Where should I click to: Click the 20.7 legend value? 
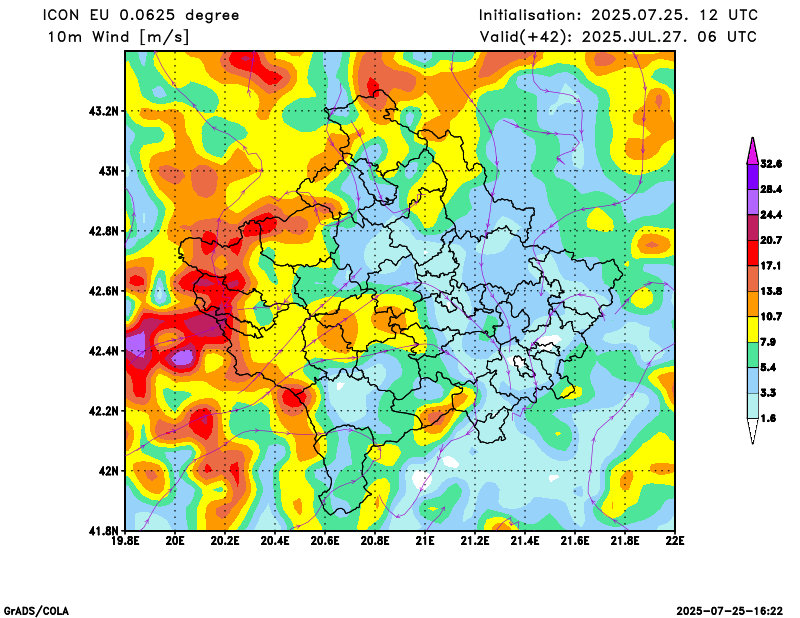click(771, 240)
